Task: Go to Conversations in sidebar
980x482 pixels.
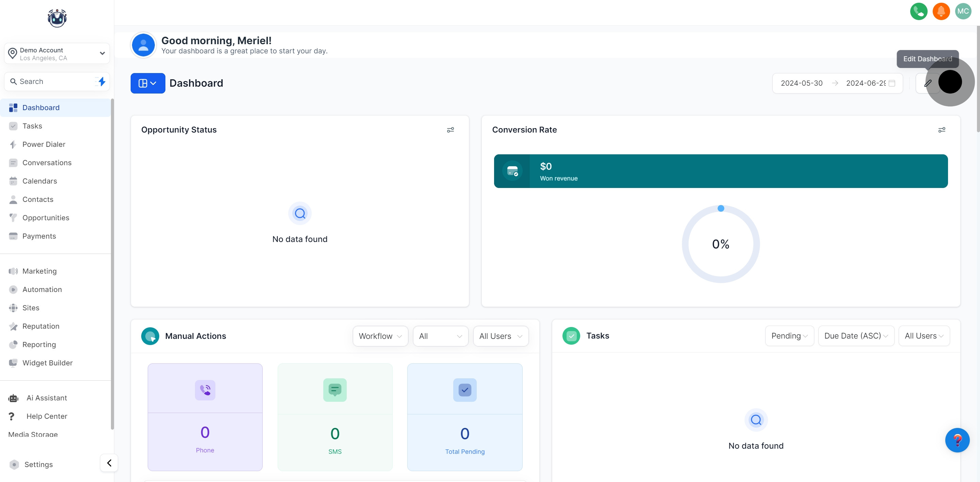Action: pyautogui.click(x=47, y=163)
